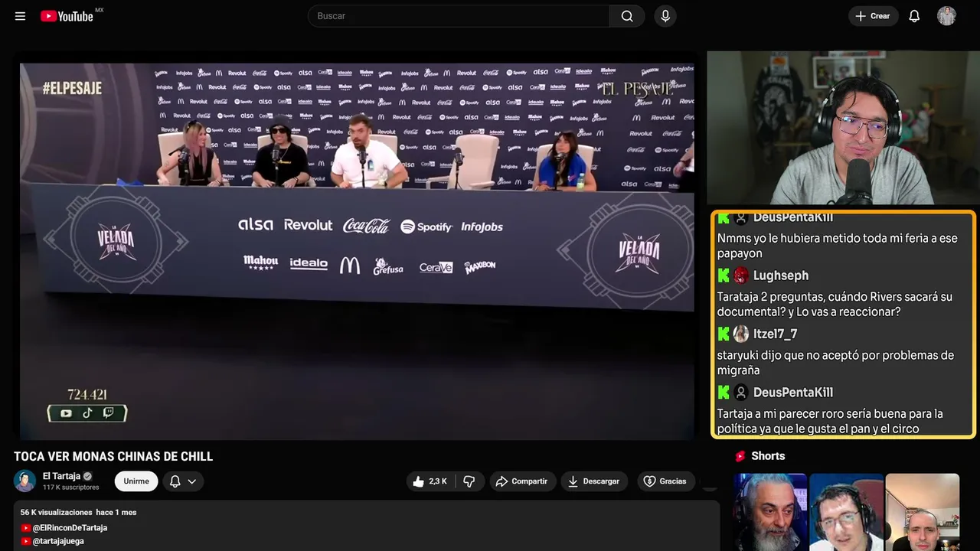Click the Gracias button
Viewport: 980px width, 551px height.
tap(665, 481)
